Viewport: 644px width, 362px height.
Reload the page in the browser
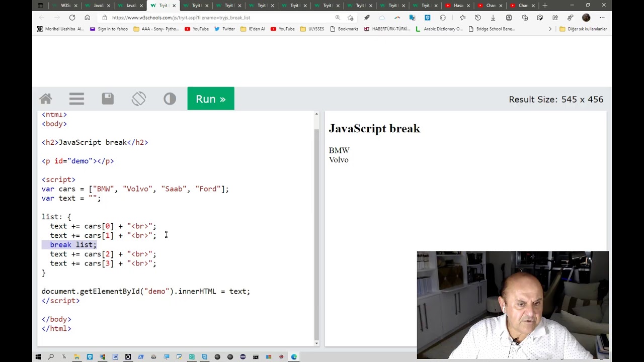click(72, 18)
